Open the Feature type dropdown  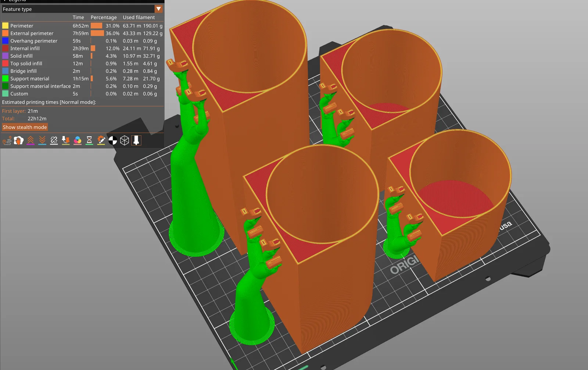[159, 9]
